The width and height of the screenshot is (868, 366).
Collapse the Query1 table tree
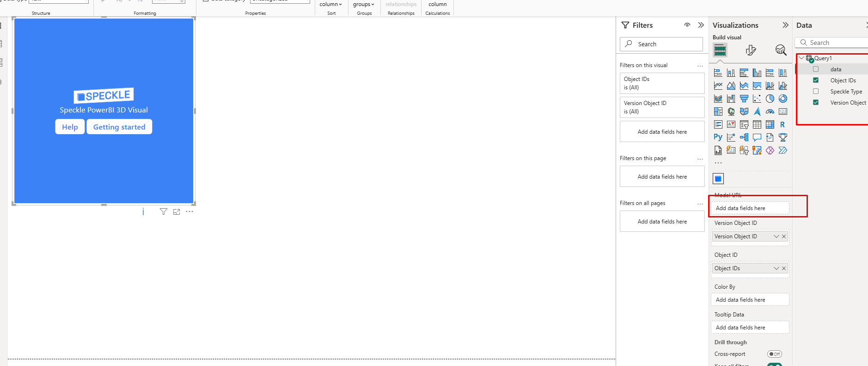coord(801,58)
